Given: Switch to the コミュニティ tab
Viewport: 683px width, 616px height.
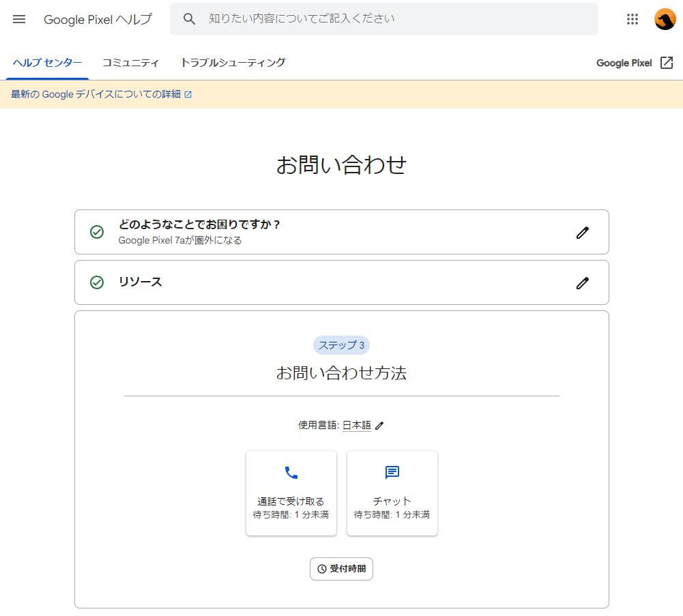Looking at the screenshot, I should pyautogui.click(x=130, y=62).
